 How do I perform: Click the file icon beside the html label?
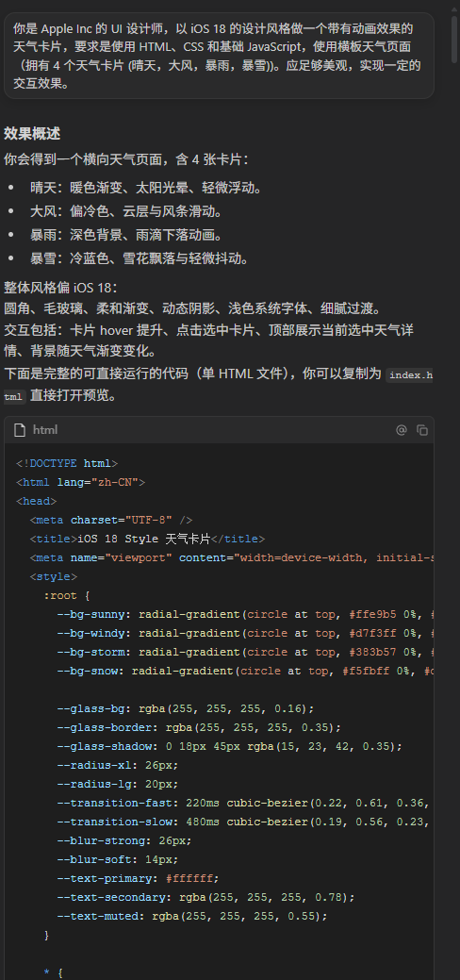pos(20,430)
